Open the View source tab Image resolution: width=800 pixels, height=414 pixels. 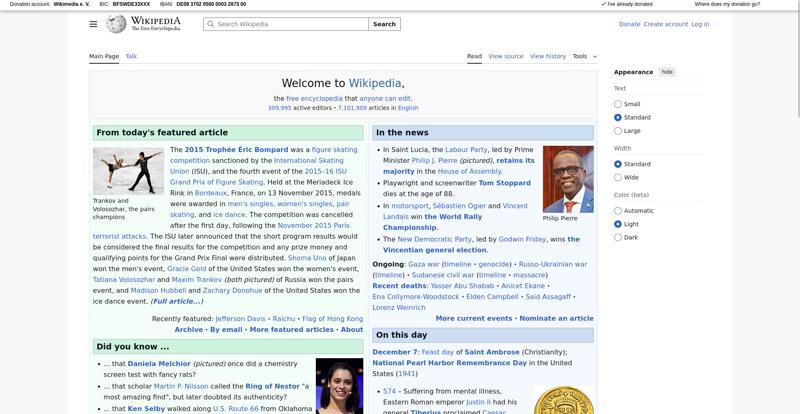pos(505,56)
